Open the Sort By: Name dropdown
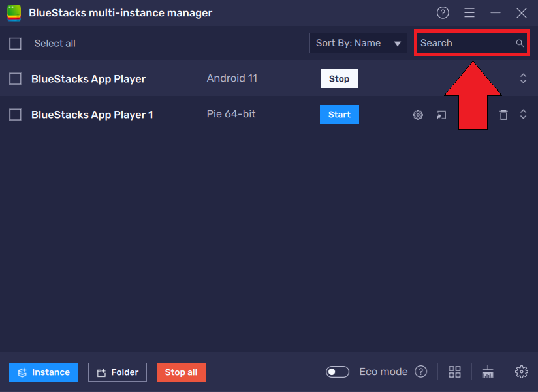This screenshot has height=392, width=538. (358, 43)
